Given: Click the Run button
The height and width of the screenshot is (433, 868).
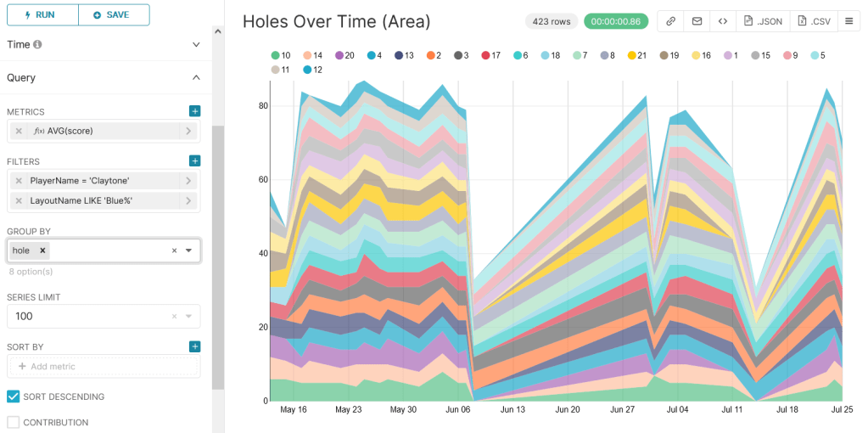Looking at the screenshot, I should coord(42,14).
